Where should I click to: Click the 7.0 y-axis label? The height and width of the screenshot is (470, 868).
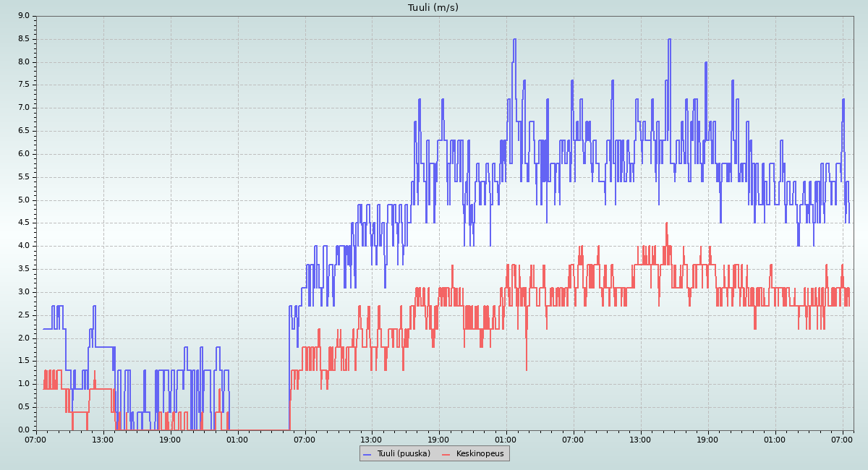(x=23, y=108)
